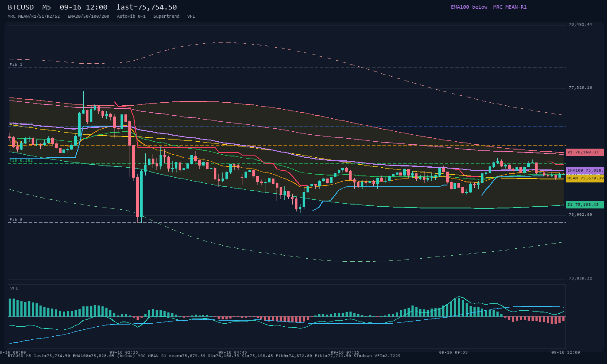Click the M5 timeframe in the chart title
Screen dimensions: 607x364
click(47, 7)
